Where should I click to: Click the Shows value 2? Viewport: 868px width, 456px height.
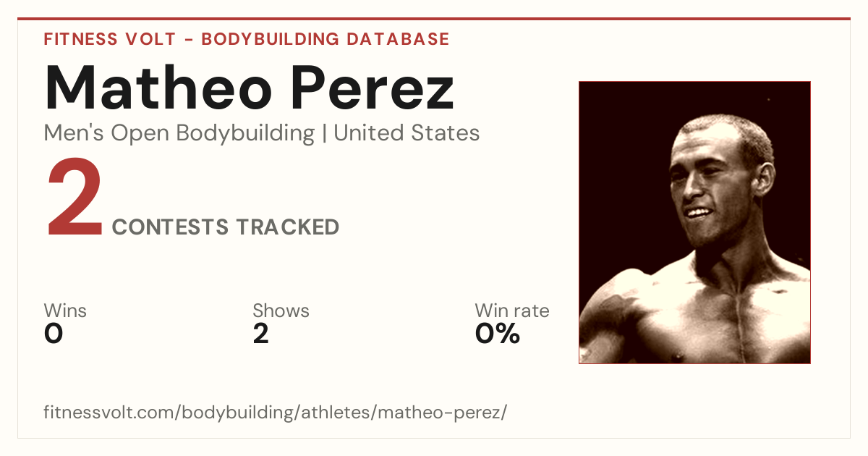click(261, 334)
